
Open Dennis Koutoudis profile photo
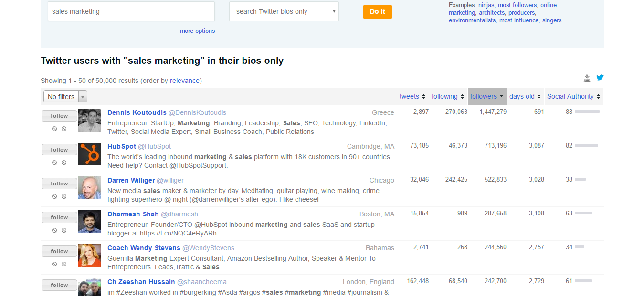coord(90,120)
